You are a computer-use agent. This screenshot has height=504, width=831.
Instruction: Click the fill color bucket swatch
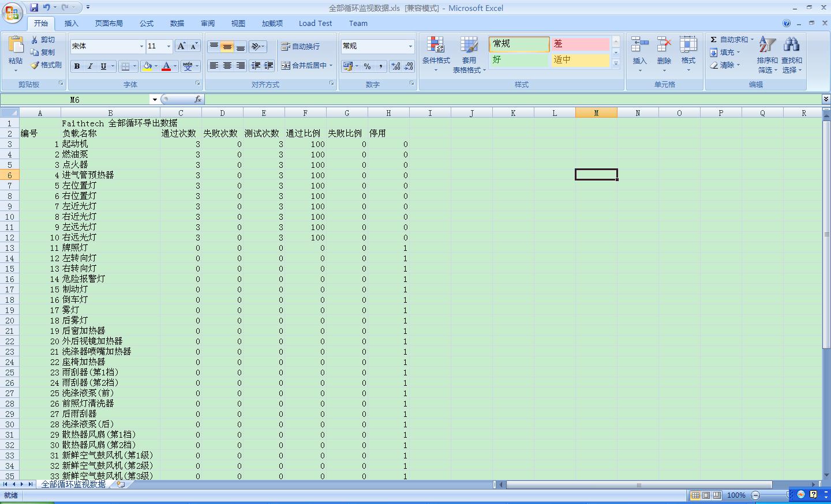coord(148,66)
